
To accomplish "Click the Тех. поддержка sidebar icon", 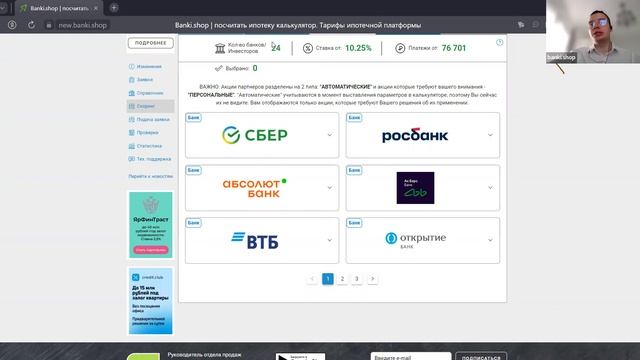I will click(x=131, y=159).
